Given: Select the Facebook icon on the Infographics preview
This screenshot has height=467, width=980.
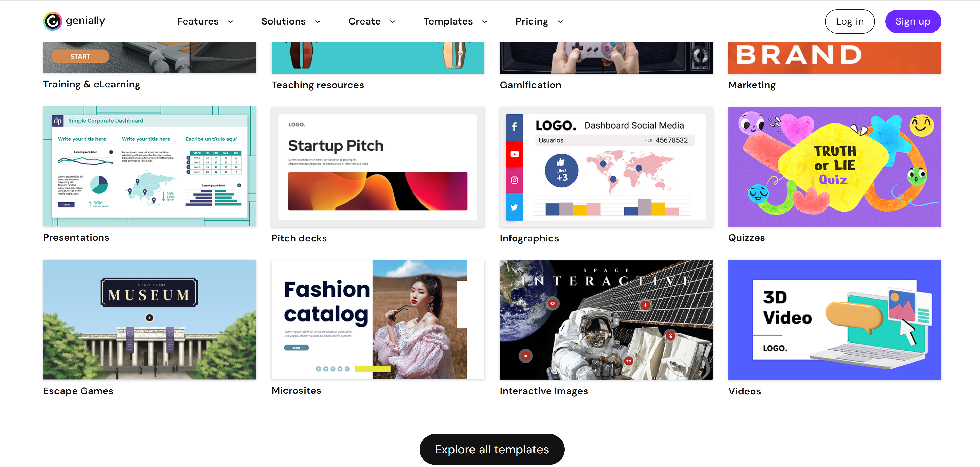Looking at the screenshot, I should pos(514,127).
